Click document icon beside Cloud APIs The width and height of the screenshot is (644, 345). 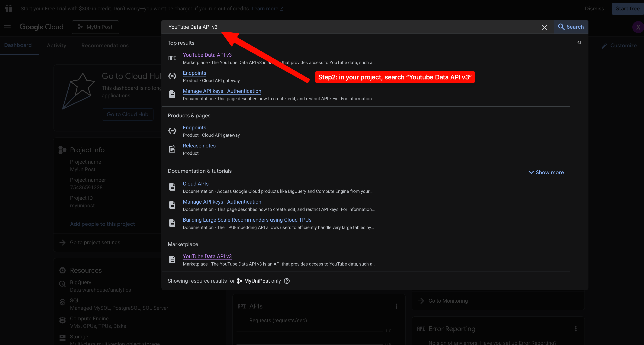click(x=172, y=187)
